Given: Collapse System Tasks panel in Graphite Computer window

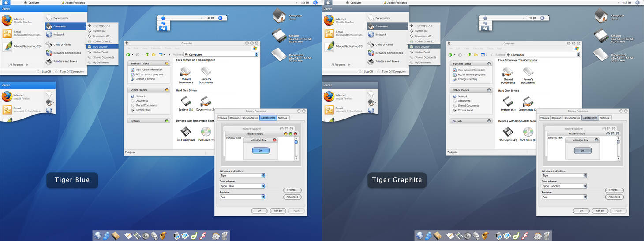Looking at the screenshot, I should 489,63.
